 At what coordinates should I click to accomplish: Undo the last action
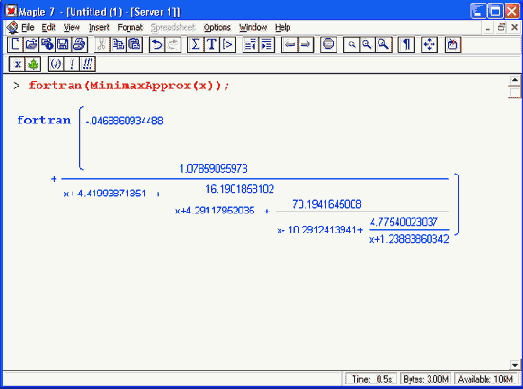(x=157, y=44)
